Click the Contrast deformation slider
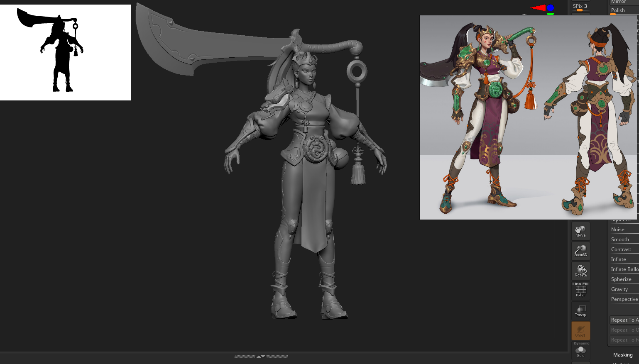This screenshot has width=639, height=364. click(x=624, y=249)
